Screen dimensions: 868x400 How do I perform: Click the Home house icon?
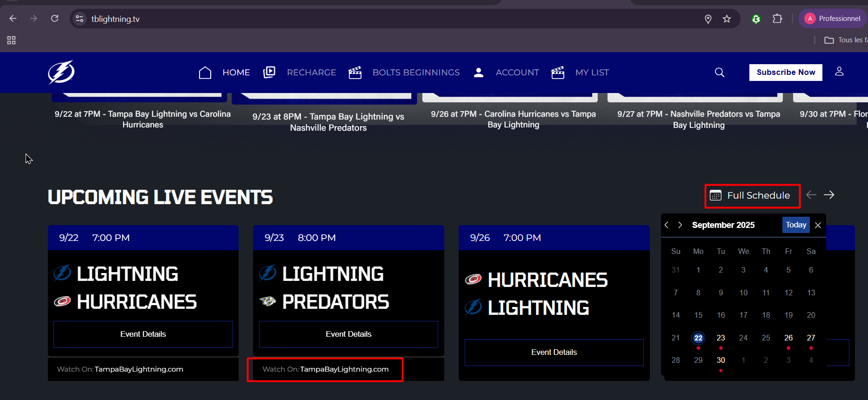click(205, 73)
